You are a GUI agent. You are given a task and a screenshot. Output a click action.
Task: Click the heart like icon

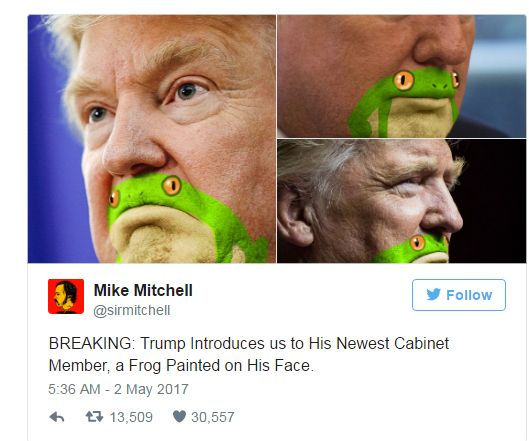pos(179,417)
